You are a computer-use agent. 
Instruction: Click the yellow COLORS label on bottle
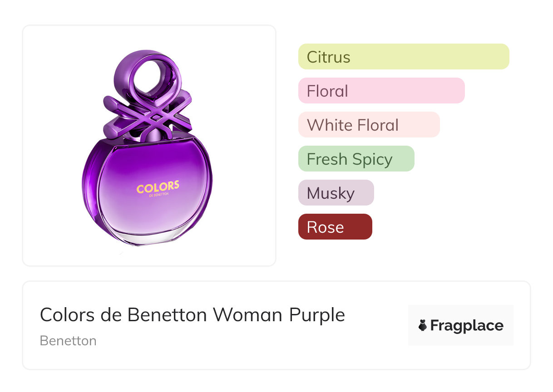coord(158,186)
